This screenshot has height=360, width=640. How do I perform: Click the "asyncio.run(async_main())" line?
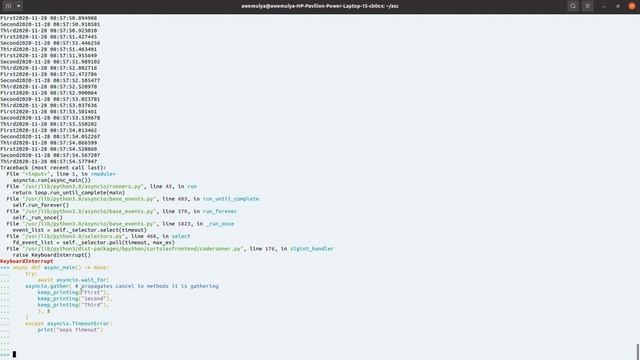tap(51, 180)
